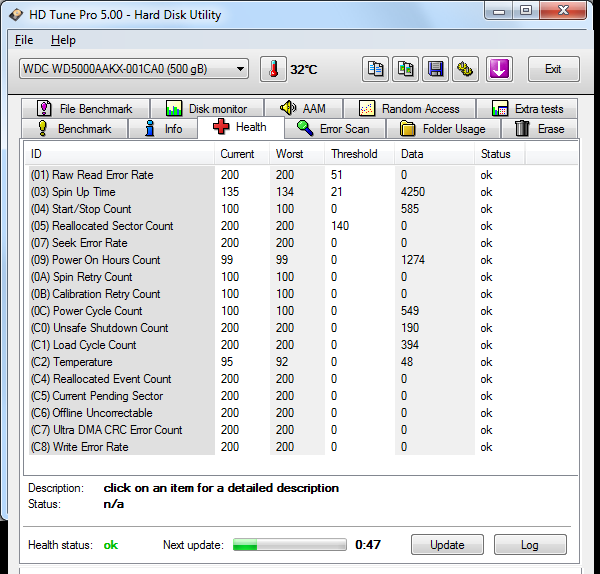Click the Current column header
This screenshot has height=574, width=600.
click(242, 154)
